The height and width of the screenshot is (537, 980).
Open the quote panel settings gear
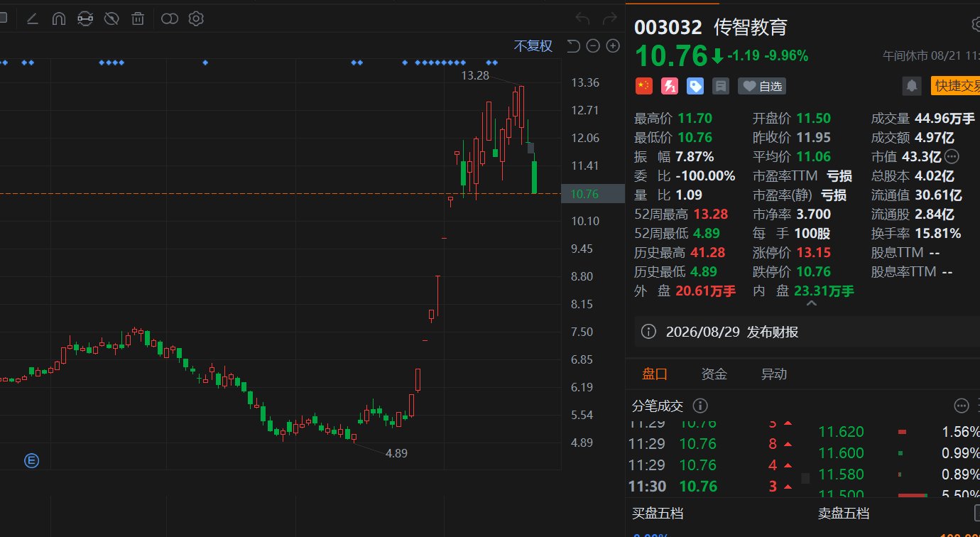click(976, 24)
